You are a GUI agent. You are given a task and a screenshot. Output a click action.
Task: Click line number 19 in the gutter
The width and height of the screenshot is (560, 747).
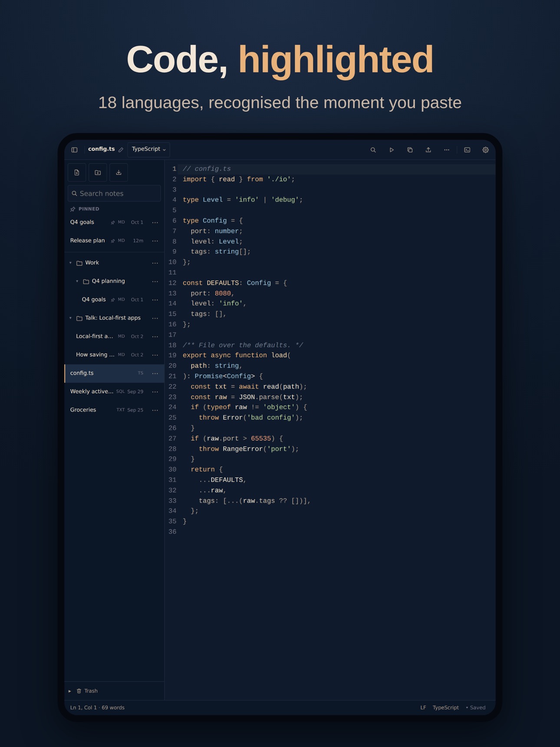pyautogui.click(x=172, y=355)
